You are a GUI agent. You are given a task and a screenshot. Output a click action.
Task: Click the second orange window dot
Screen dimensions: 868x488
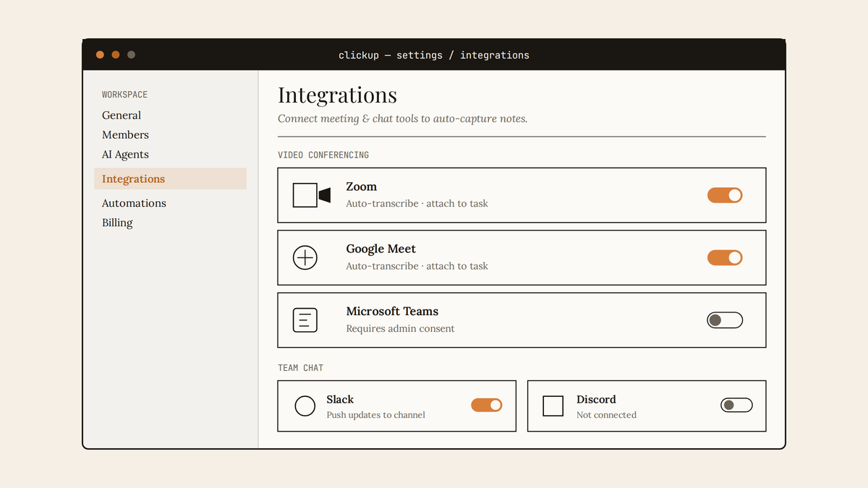point(116,55)
